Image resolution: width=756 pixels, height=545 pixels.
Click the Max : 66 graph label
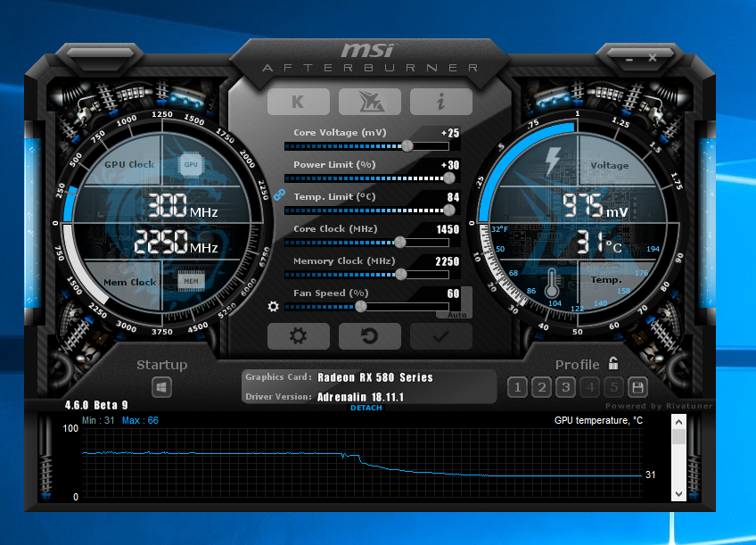click(140, 420)
